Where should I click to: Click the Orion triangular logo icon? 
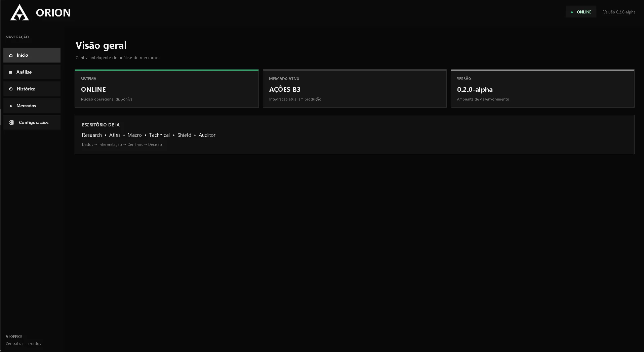coord(19,12)
